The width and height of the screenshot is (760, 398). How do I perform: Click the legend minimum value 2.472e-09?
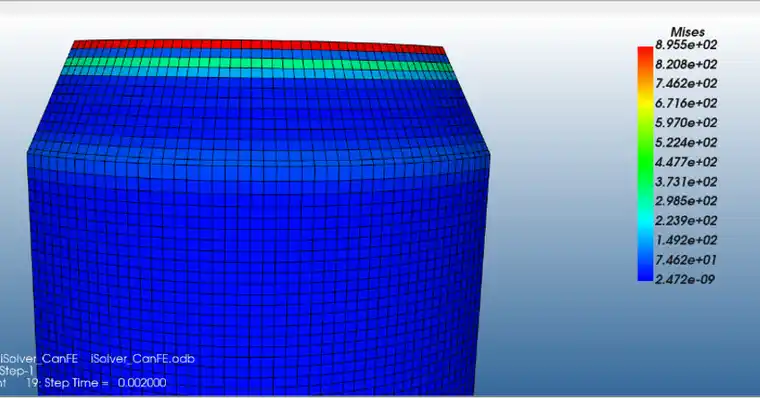tap(685, 279)
